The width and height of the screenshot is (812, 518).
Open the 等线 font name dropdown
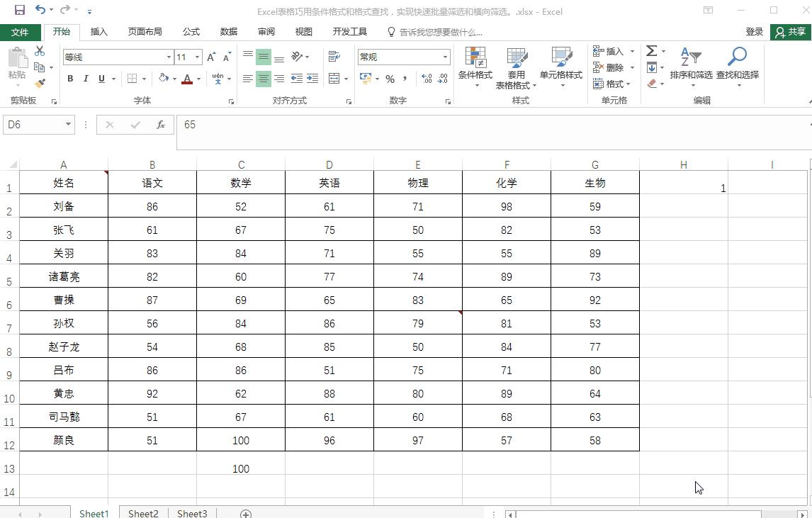coord(168,57)
